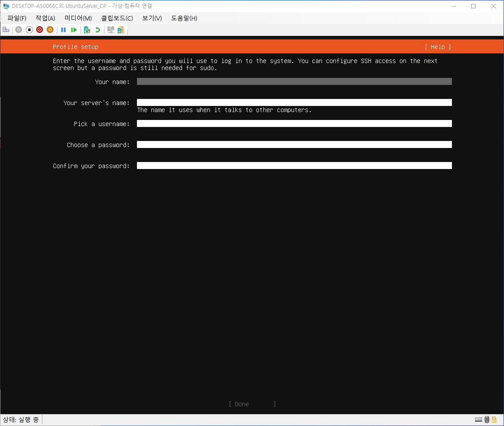Save VM state with orange power icon

coord(50,30)
